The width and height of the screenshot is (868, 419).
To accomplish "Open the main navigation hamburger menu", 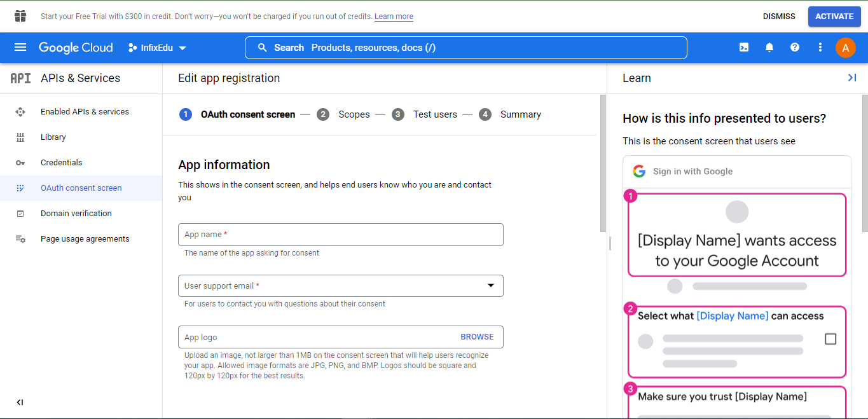I will coord(20,48).
